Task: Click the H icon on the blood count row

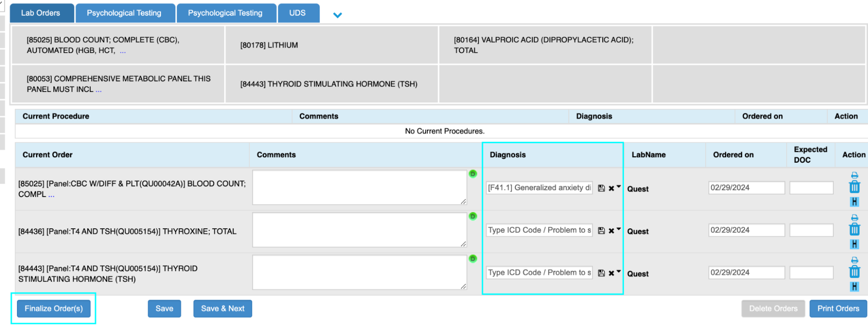Action: click(x=854, y=202)
